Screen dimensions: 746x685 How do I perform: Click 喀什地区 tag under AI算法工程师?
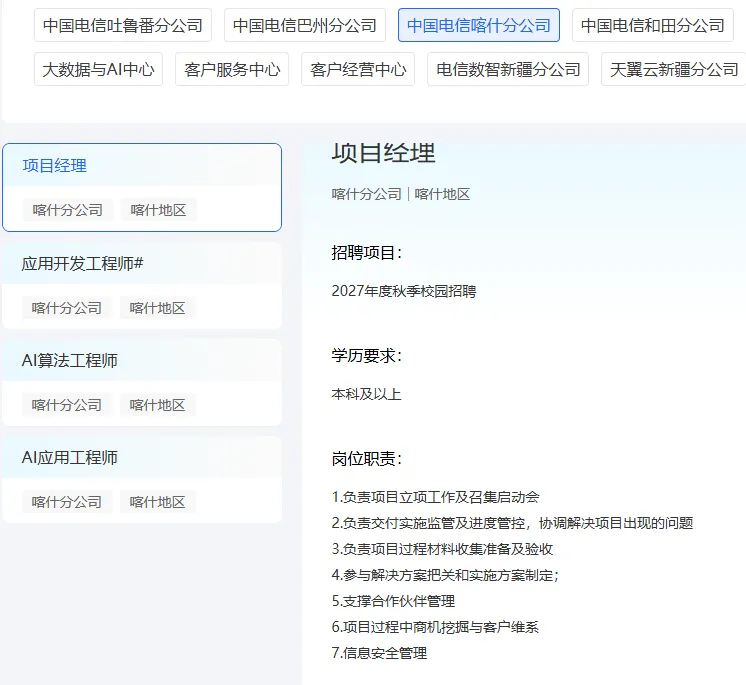click(157, 405)
